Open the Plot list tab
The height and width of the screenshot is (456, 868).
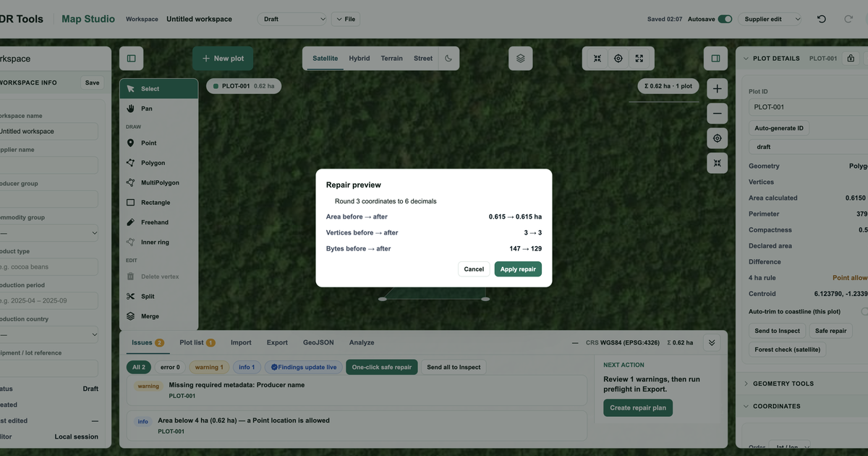(197, 343)
